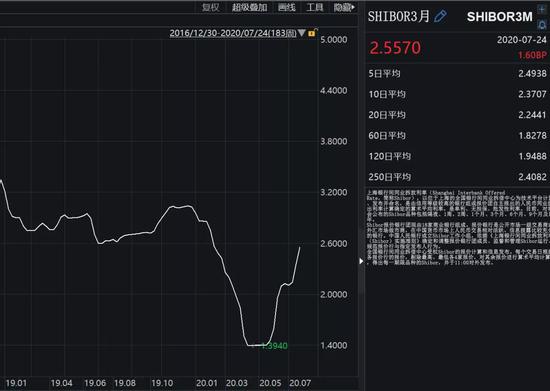The width and height of the screenshot is (550, 391).
Task: Click the pencil edit icon beside SHIBOR3月
Action: [440, 16]
